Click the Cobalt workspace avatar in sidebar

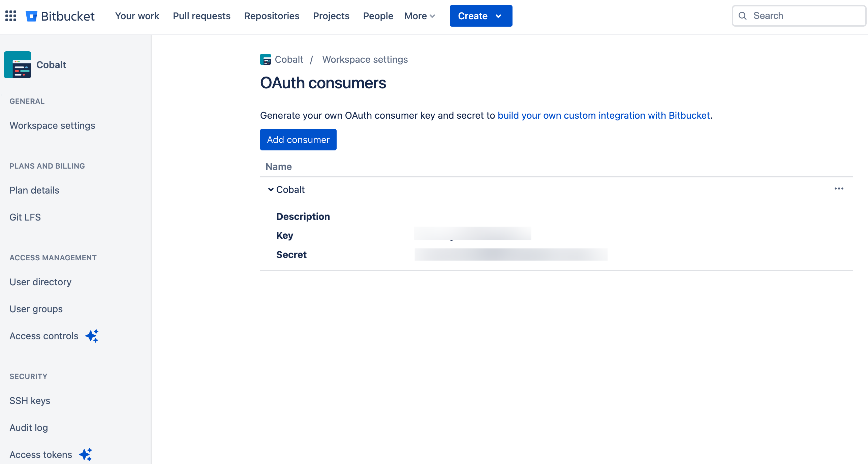pos(18,65)
